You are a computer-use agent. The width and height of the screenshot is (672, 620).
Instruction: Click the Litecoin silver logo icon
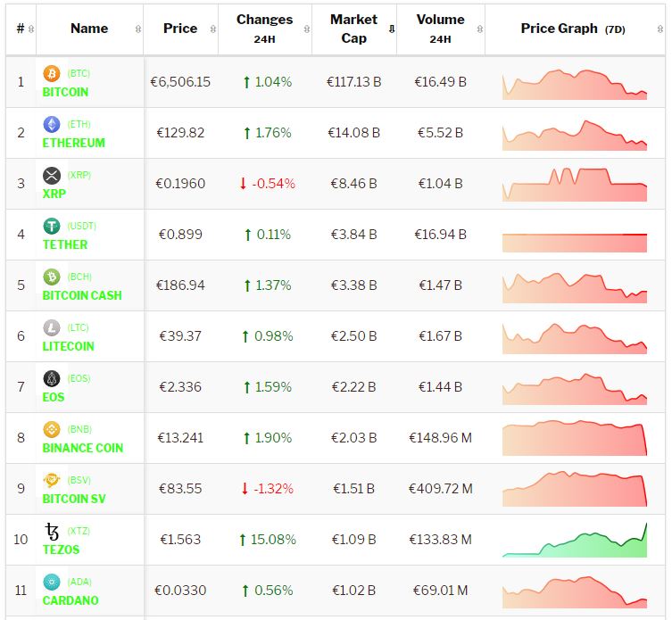coord(52,327)
